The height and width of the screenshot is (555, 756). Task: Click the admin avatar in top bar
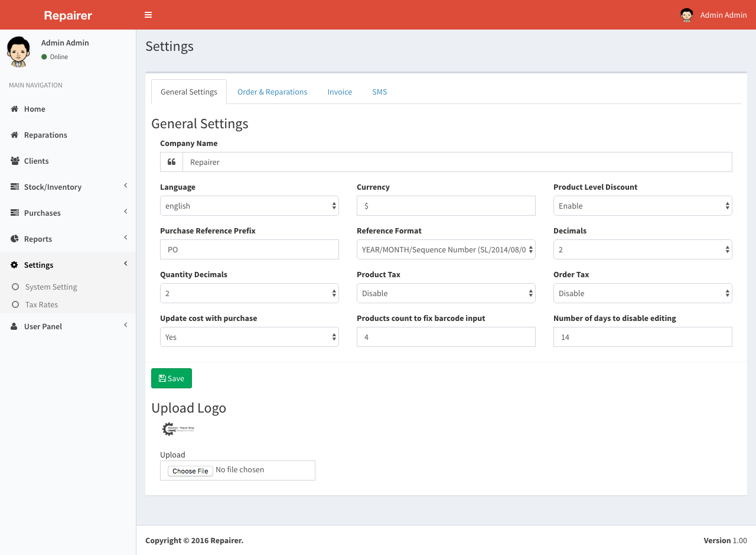click(x=686, y=15)
